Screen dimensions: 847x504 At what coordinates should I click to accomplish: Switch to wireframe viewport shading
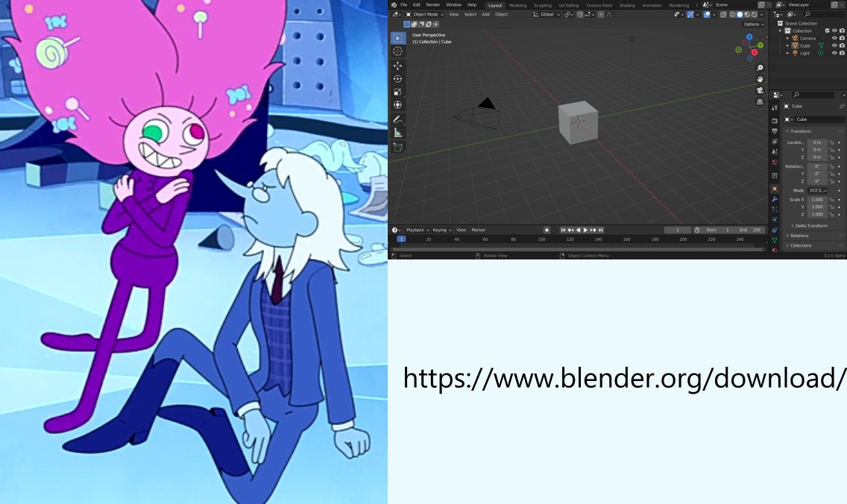[x=732, y=15]
